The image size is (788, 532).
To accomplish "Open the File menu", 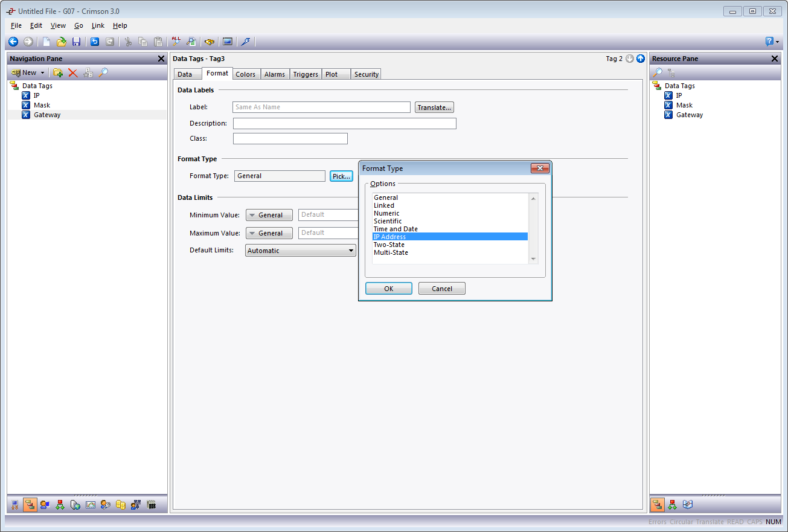I will 16,25.
